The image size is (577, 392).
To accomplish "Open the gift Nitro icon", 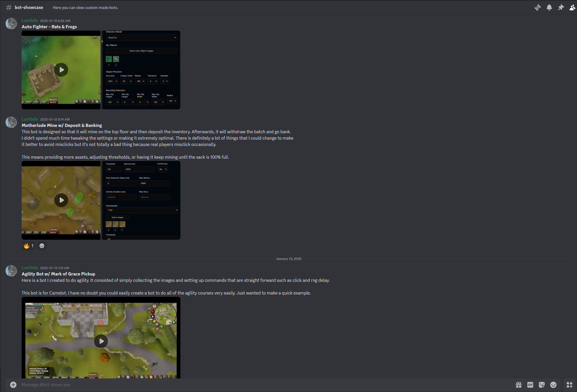I will pyautogui.click(x=519, y=385).
